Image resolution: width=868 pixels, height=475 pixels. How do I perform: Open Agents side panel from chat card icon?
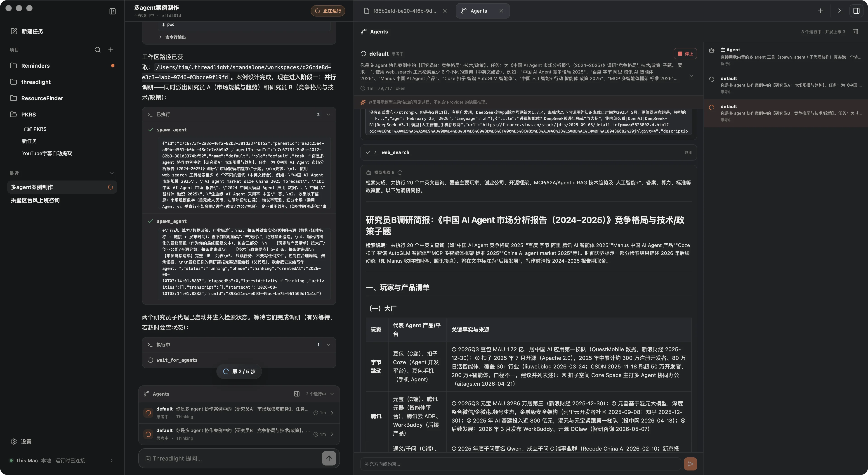(297, 394)
